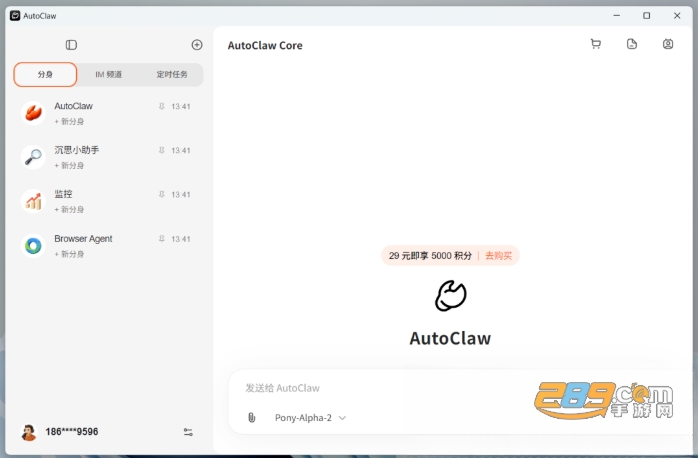Click the magnifier avatar of 沉思小助手
This screenshot has height=458, width=698.
click(x=33, y=157)
